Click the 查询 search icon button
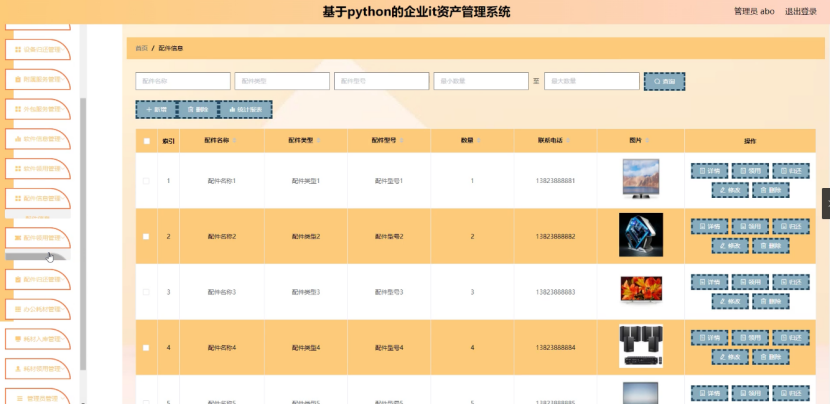This screenshot has width=830, height=404. click(664, 82)
